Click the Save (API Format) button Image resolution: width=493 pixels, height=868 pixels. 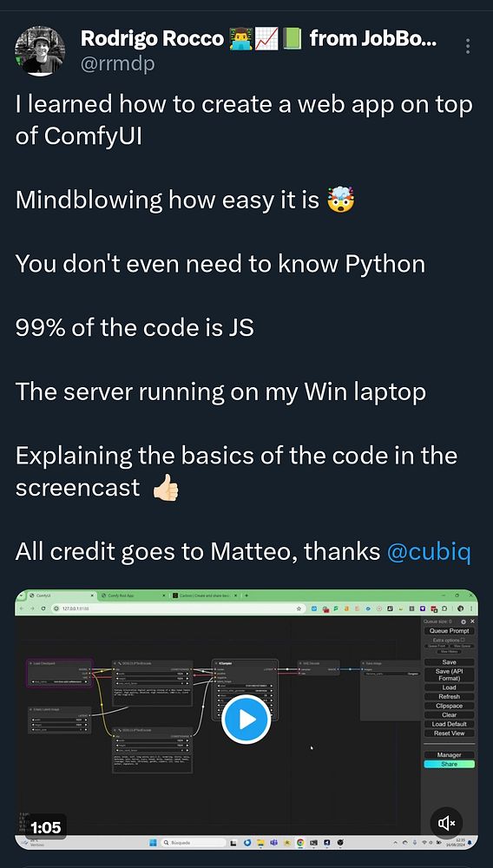tap(450, 674)
